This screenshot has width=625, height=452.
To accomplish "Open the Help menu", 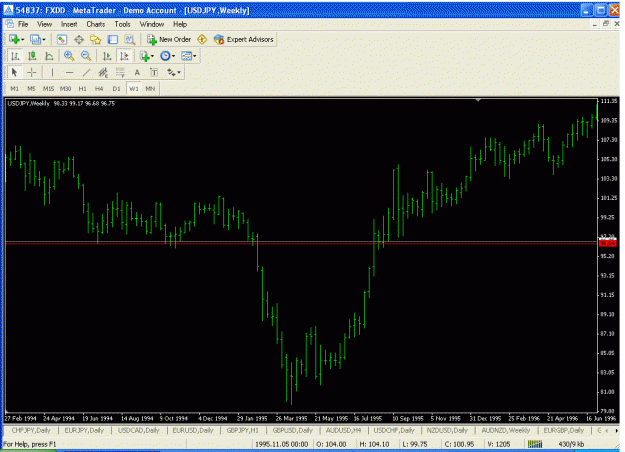I will click(x=180, y=24).
